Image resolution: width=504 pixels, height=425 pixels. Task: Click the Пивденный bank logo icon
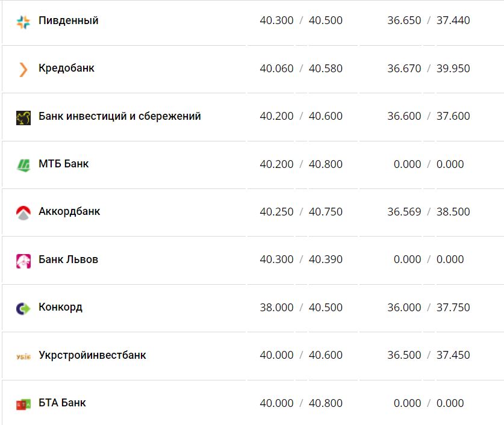click(x=23, y=22)
